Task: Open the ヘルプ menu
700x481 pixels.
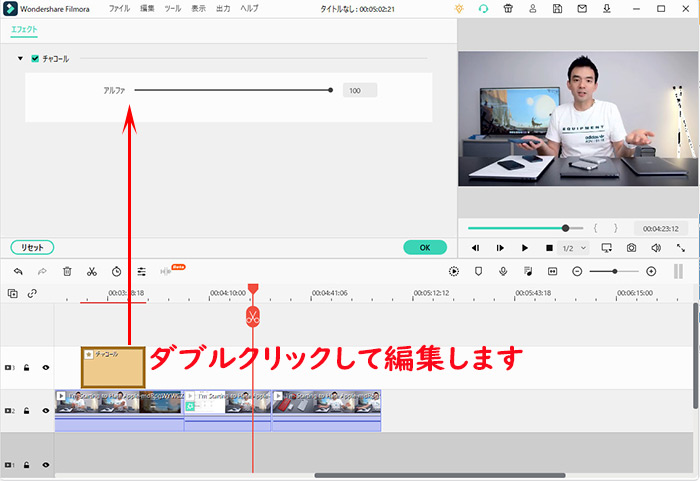Action: 249,8
